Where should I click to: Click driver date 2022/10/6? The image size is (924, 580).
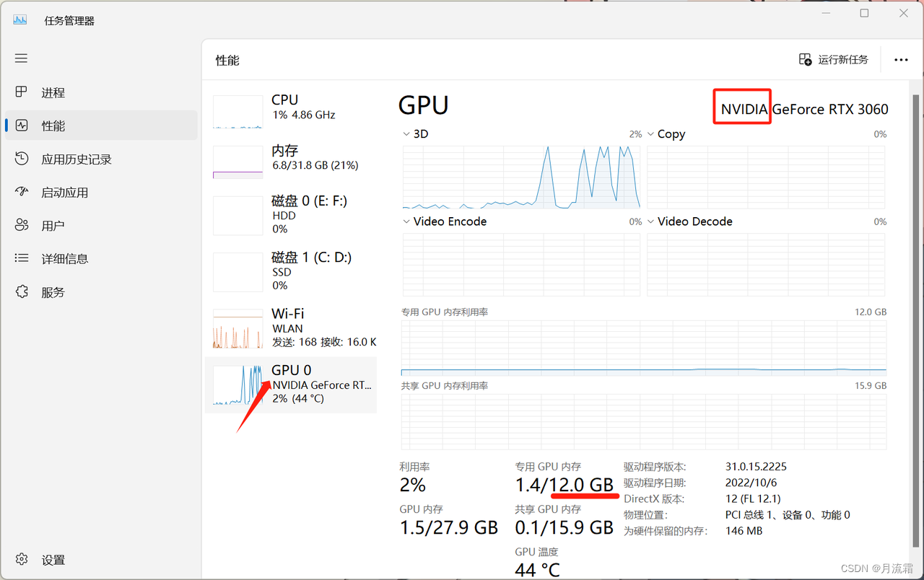pos(751,483)
